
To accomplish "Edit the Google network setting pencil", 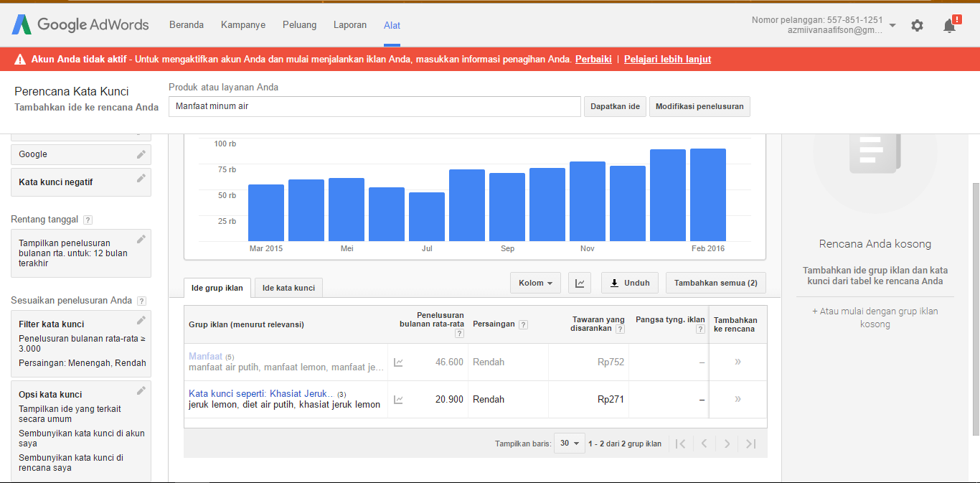I will tap(141, 154).
